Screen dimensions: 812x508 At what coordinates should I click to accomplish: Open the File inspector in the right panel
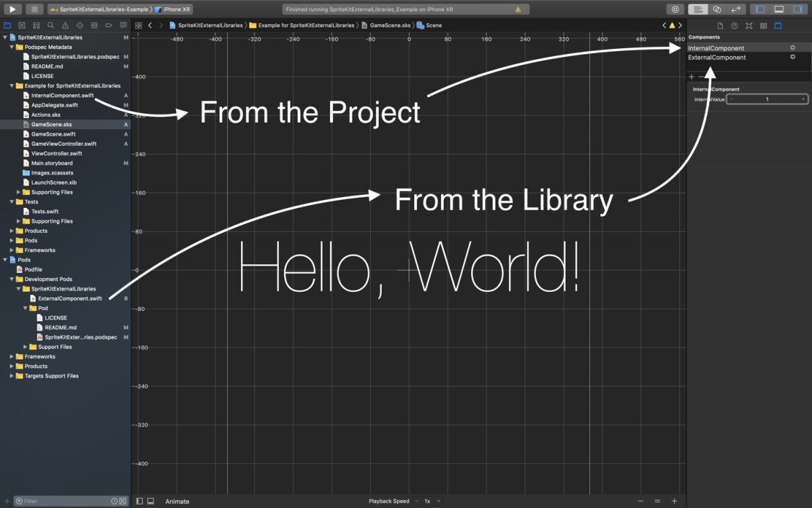(x=721, y=26)
